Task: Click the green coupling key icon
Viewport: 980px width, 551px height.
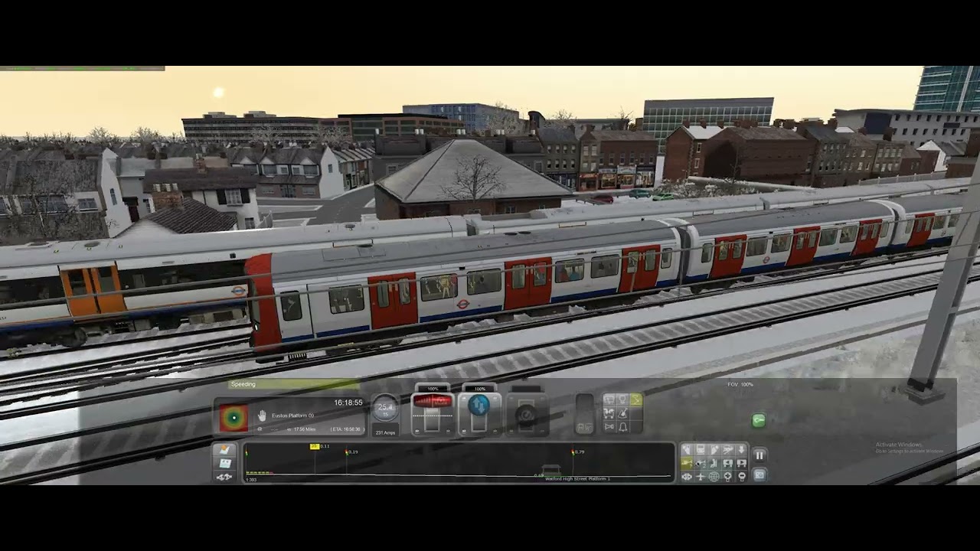Action: (x=758, y=420)
